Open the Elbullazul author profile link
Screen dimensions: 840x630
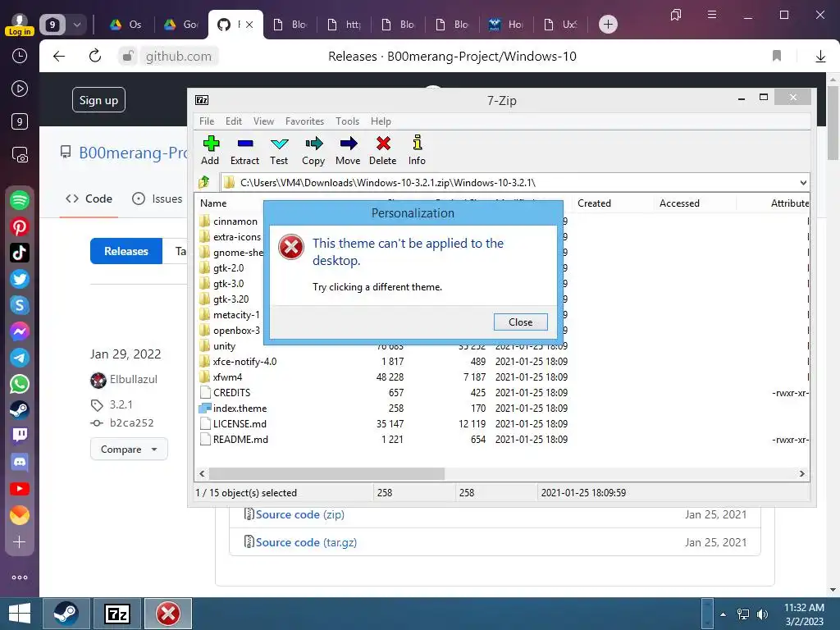tap(134, 379)
